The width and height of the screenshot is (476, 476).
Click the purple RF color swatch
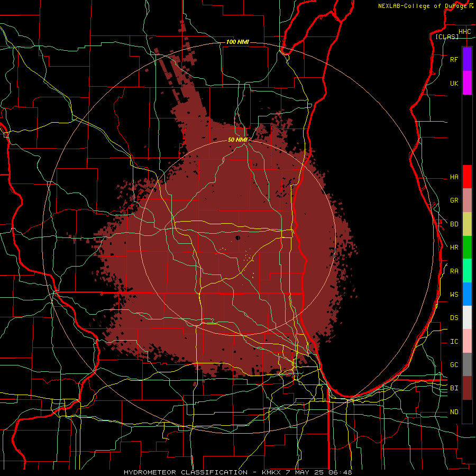[467, 59]
